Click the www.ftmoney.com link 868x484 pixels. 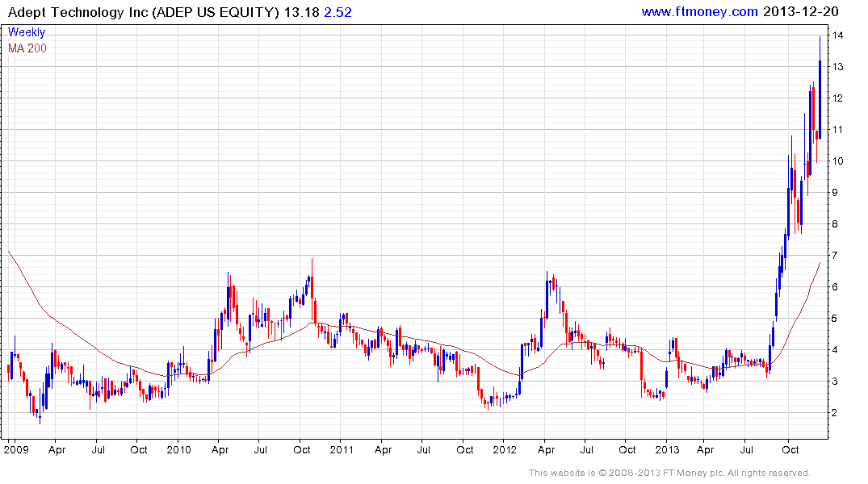coord(699,11)
